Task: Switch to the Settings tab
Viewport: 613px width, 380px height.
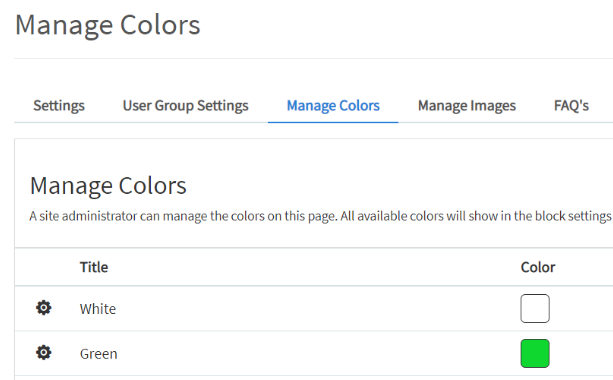Action: click(59, 106)
